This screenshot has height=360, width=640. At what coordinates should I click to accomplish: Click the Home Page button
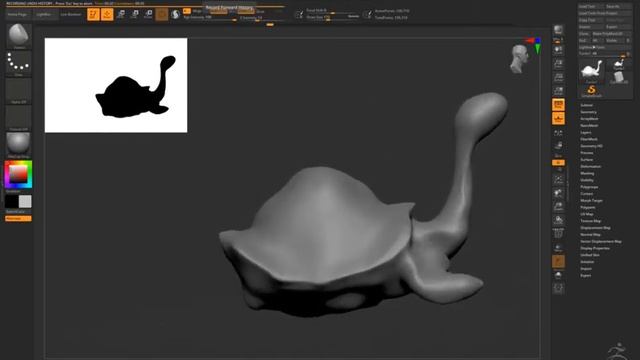(17, 14)
